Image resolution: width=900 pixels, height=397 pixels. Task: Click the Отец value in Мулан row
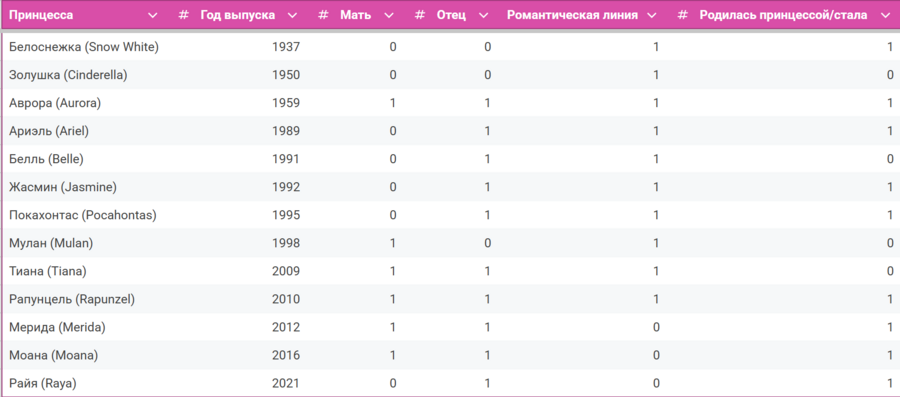(x=487, y=243)
